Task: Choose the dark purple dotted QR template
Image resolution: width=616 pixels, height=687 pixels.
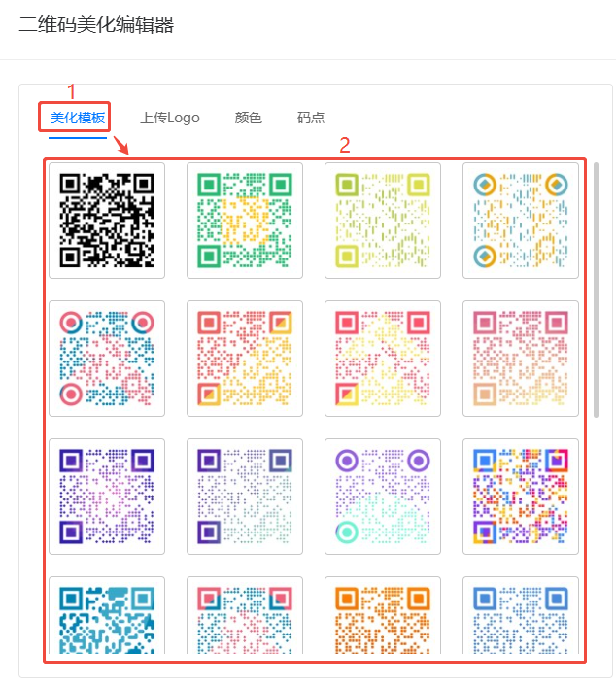Action: 107,497
